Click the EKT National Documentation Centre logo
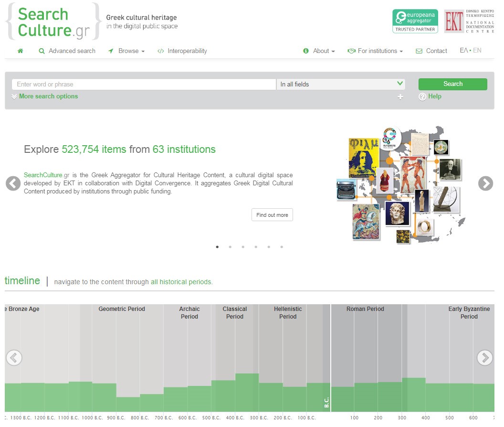 pyautogui.click(x=469, y=21)
